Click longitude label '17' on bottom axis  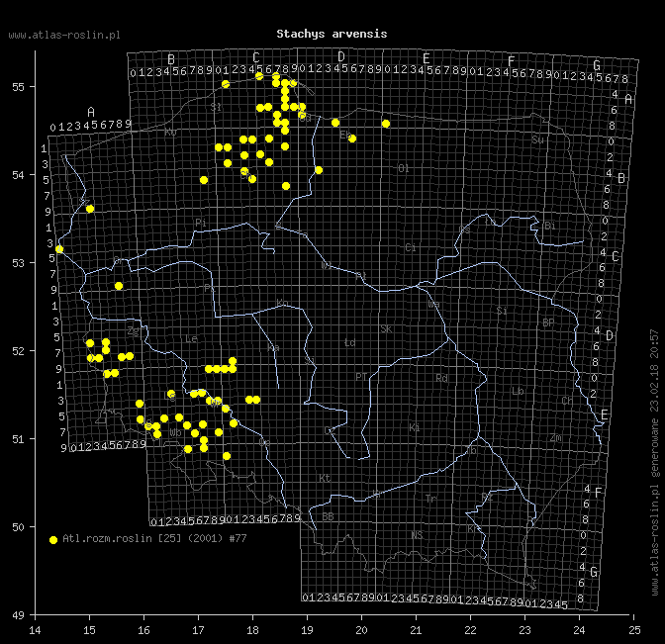click(x=198, y=630)
